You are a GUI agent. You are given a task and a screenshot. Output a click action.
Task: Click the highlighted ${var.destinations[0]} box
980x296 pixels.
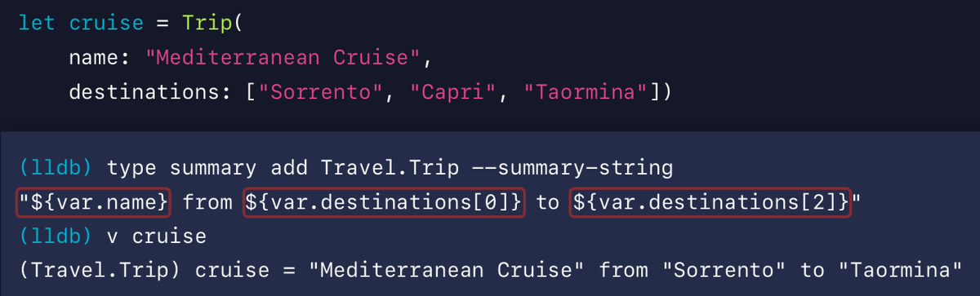tap(383, 202)
